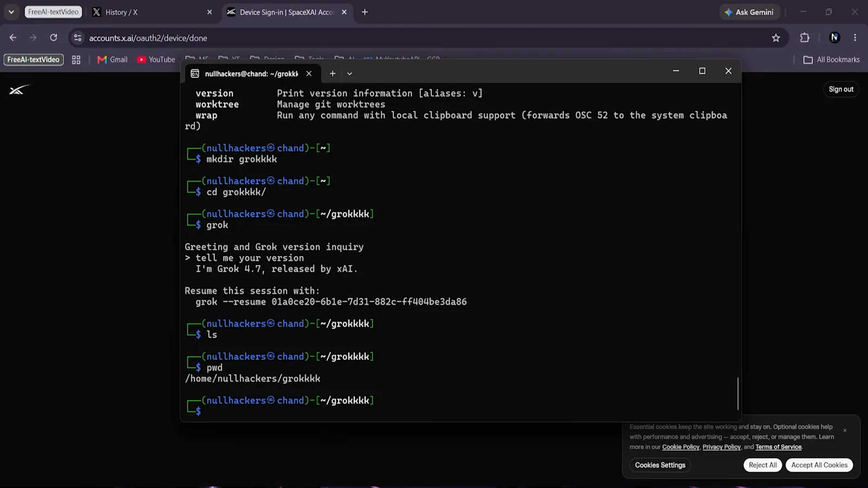Click the terminal scrollbar thumb
This screenshot has height=488, width=868.
point(738,394)
